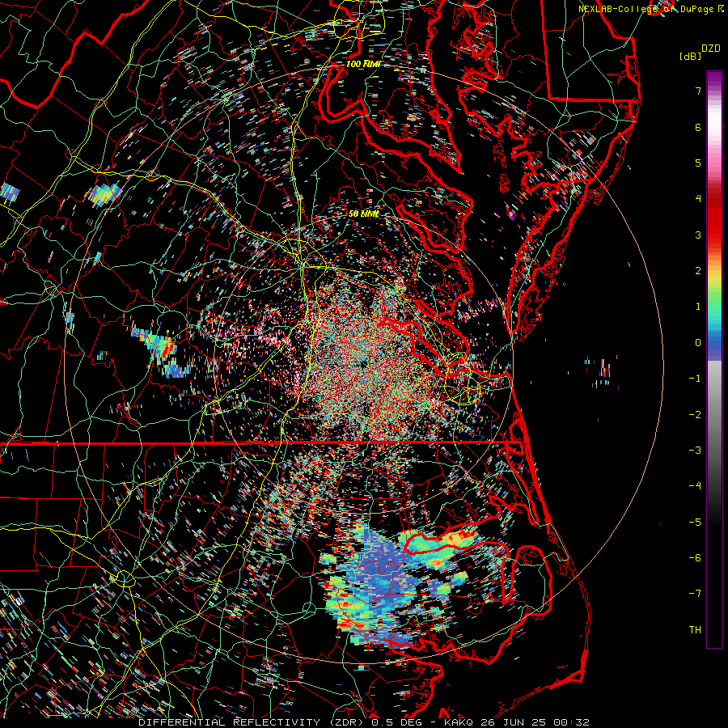This screenshot has height=728, width=728.
Task: Click scale value -5 on legend
Action: tap(695, 523)
